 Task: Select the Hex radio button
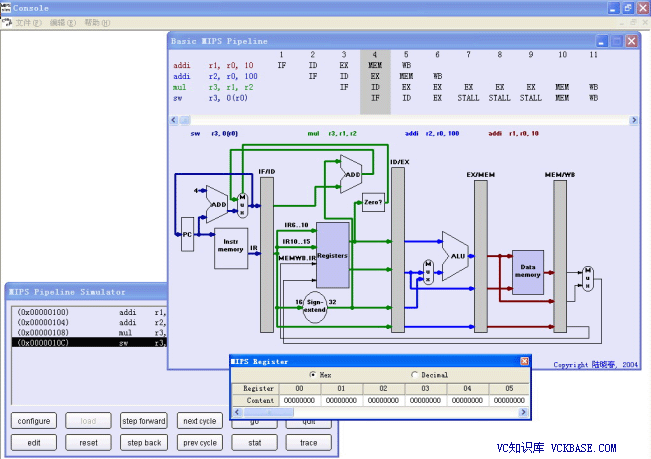pyautogui.click(x=313, y=375)
